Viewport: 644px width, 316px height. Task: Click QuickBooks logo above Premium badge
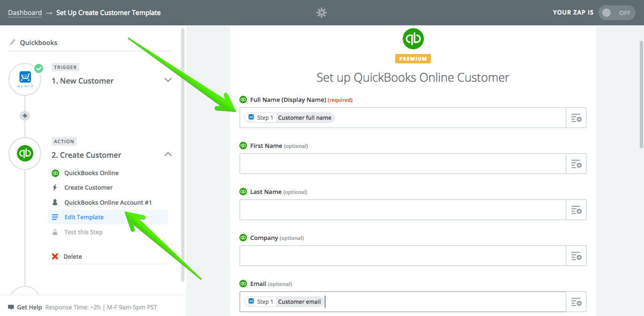pos(413,39)
